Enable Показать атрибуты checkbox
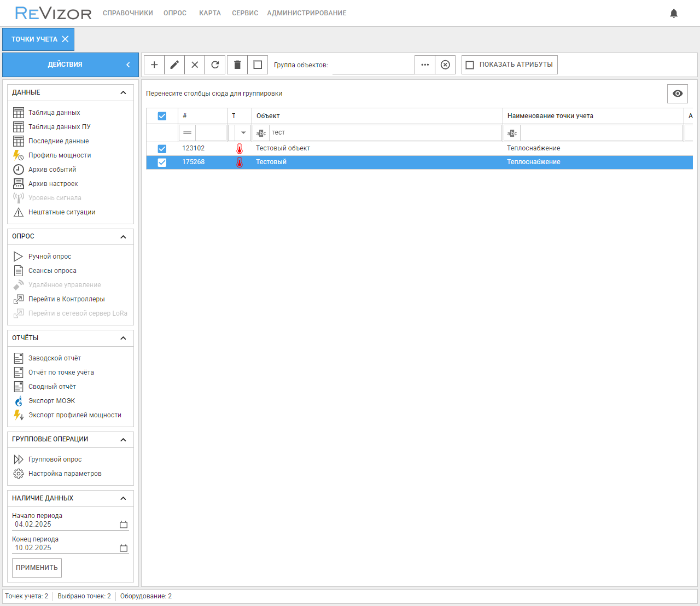Screen dimensions: 700x606 pos(470,65)
